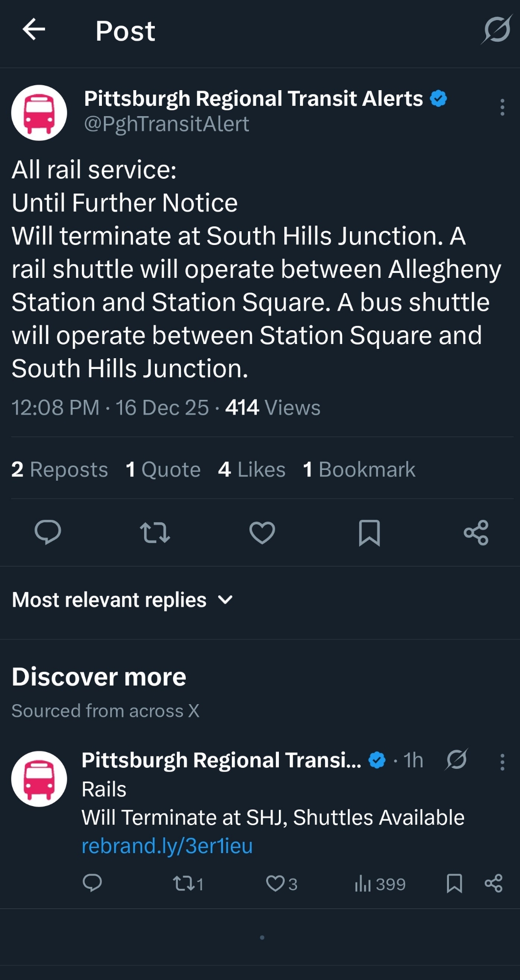Viewport: 520px width, 980px height.
Task: View the 2 Reposts list
Action: point(59,469)
